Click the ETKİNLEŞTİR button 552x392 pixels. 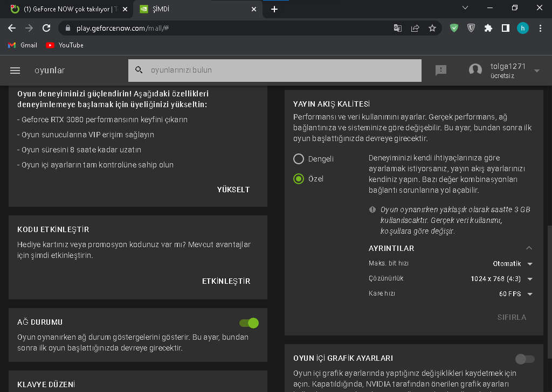[x=226, y=281]
